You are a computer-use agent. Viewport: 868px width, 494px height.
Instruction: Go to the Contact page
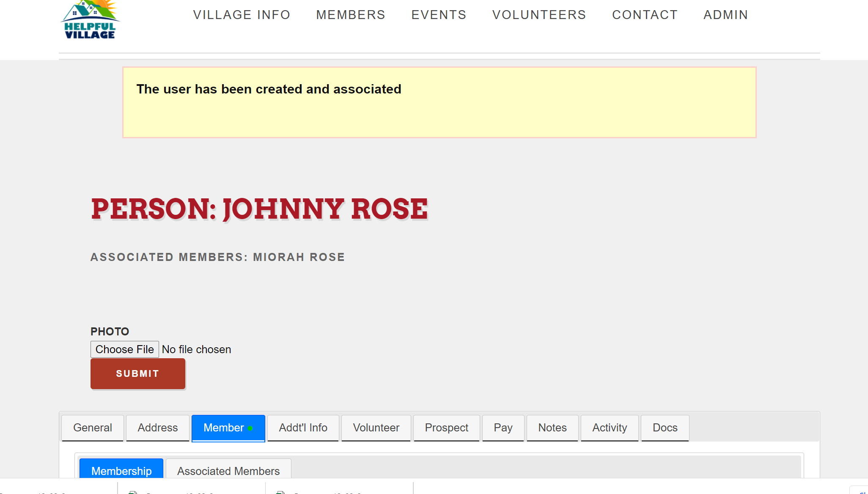pyautogui.click(x=645, y=15)
